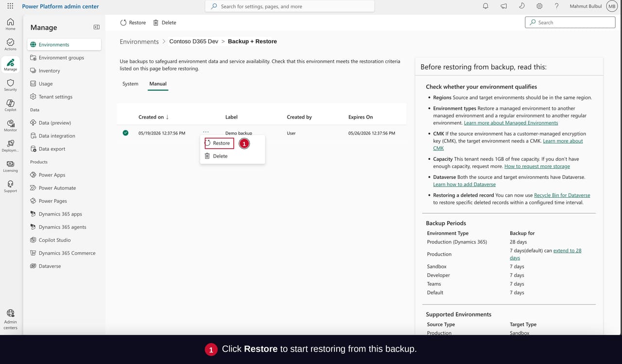This screenshot has height=364, width=622.
Task: Focus the Search box in command bar
Action: coord(570,22)
